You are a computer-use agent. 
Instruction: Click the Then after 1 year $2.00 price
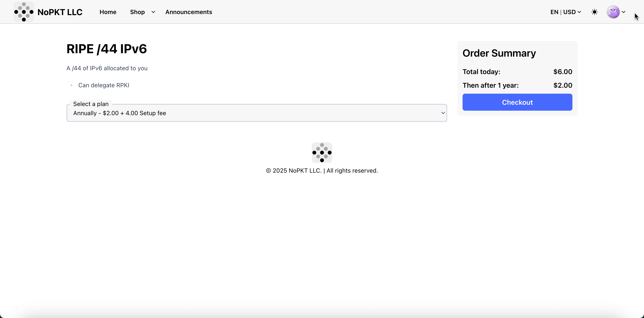tap(562, 85)
